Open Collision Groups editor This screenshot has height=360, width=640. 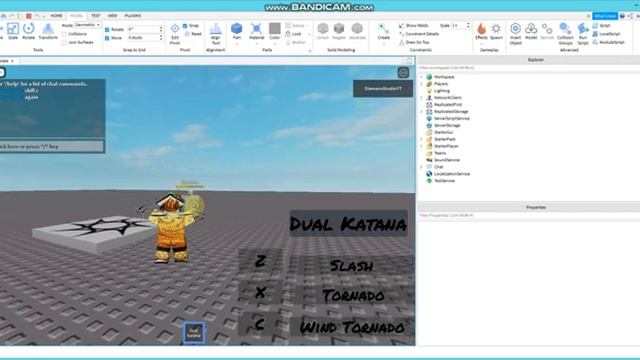click(x=565, y=33)
